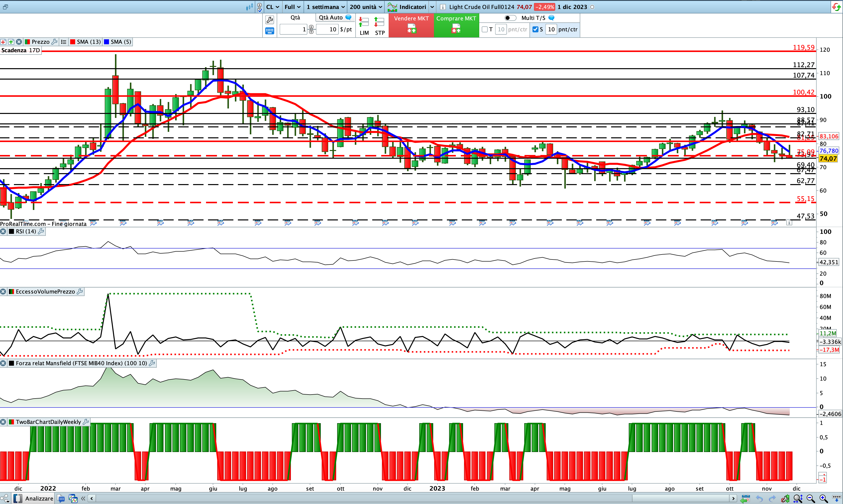Detach chart window icon at top left
Screen dimensions: 843x504
5,7
